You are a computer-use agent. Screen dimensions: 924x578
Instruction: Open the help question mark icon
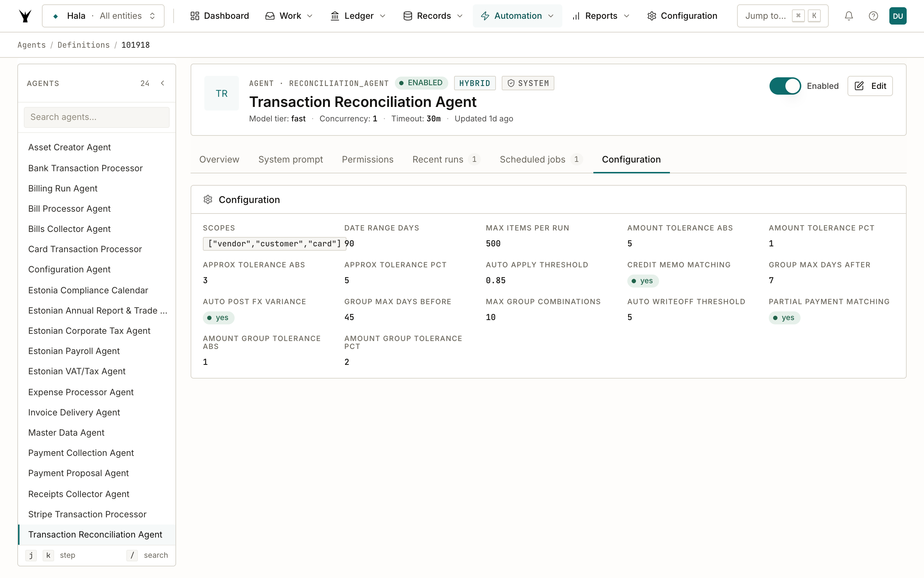pyautogui.click(x=873, y=16)
